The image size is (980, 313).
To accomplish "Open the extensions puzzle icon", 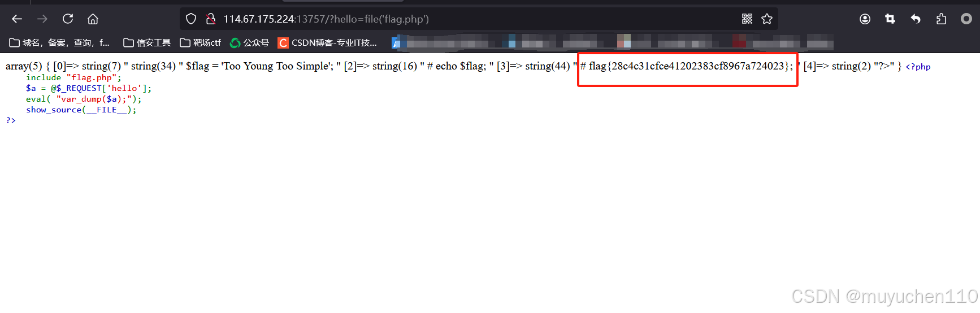I will point(941,19).
